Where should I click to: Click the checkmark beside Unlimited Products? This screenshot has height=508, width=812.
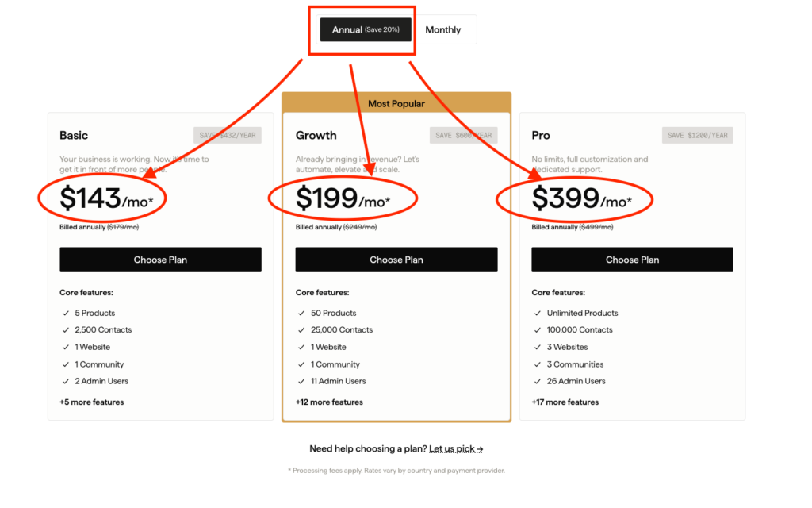tap(538, 313)
